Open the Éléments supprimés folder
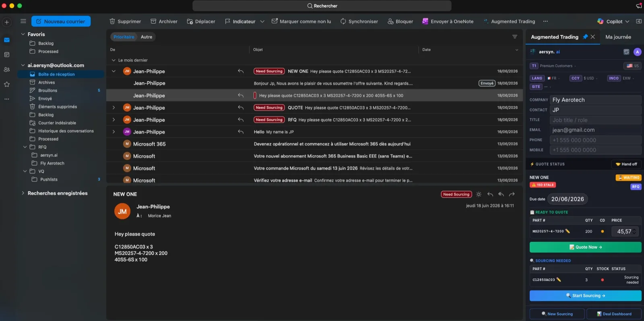The image size is (644, 321). (x=61, y=107)
